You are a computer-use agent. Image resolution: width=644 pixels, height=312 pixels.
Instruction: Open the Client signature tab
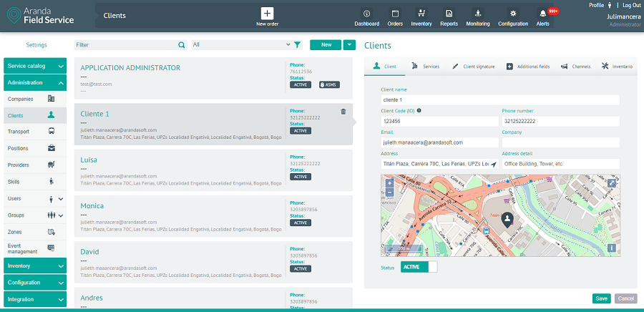click(473, 66)
